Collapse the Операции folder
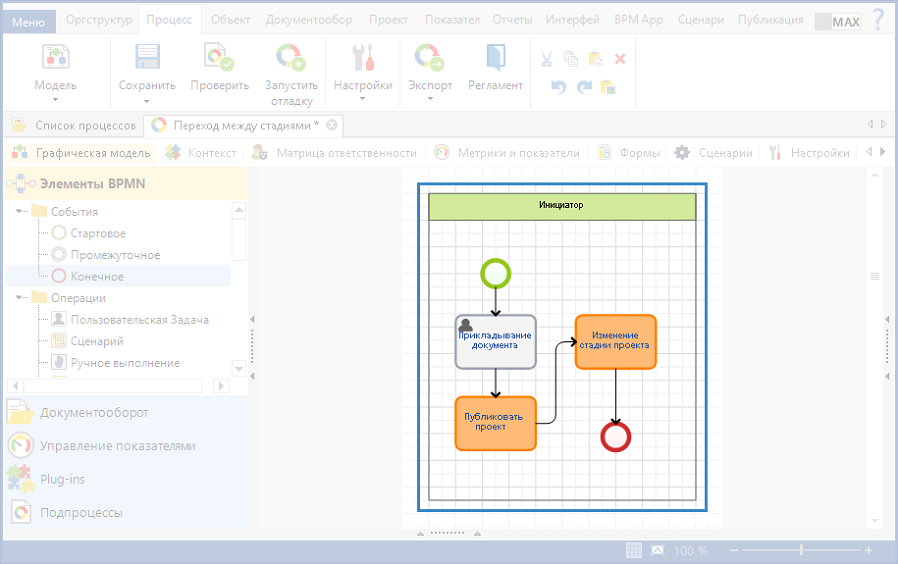Viewport: 898px width, 564px height. pyautogui.click(x=21, y=298)
